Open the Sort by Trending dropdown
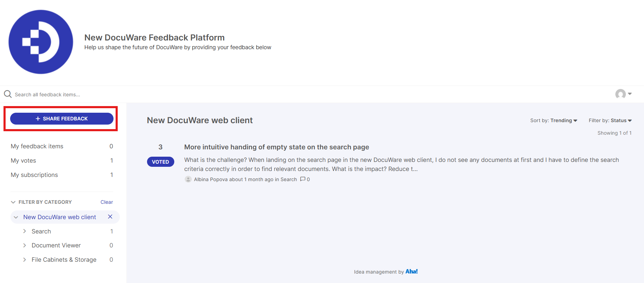The width and height of the screenshot is (644, 283). (554, 120)
